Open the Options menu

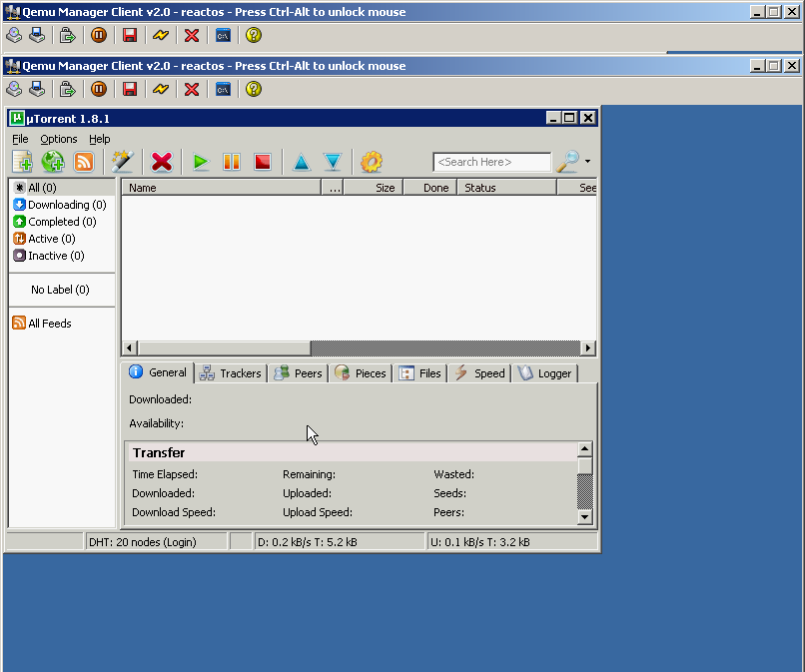coord(58,139)
